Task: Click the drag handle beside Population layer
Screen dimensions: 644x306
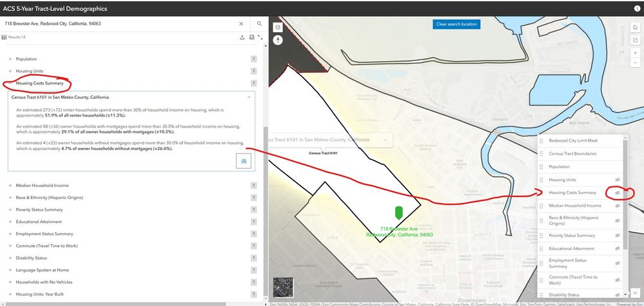Action: 542,167
